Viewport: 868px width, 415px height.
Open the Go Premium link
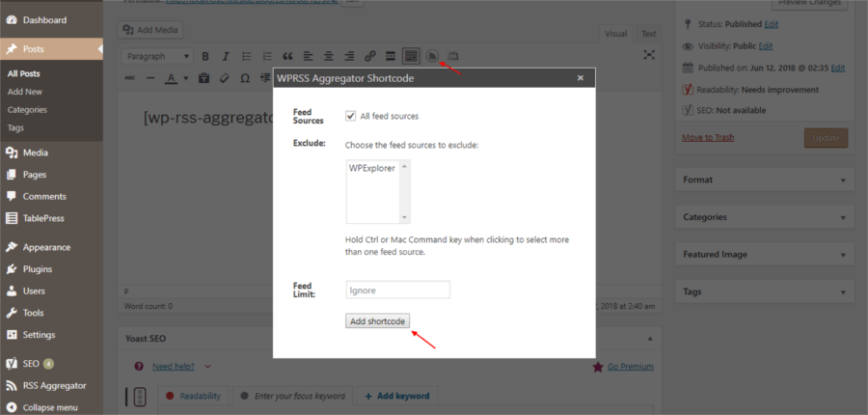[631, 366]
